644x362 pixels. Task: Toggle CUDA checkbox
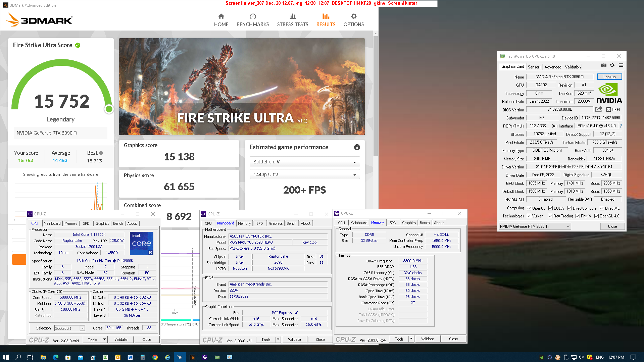click(550, 208)
